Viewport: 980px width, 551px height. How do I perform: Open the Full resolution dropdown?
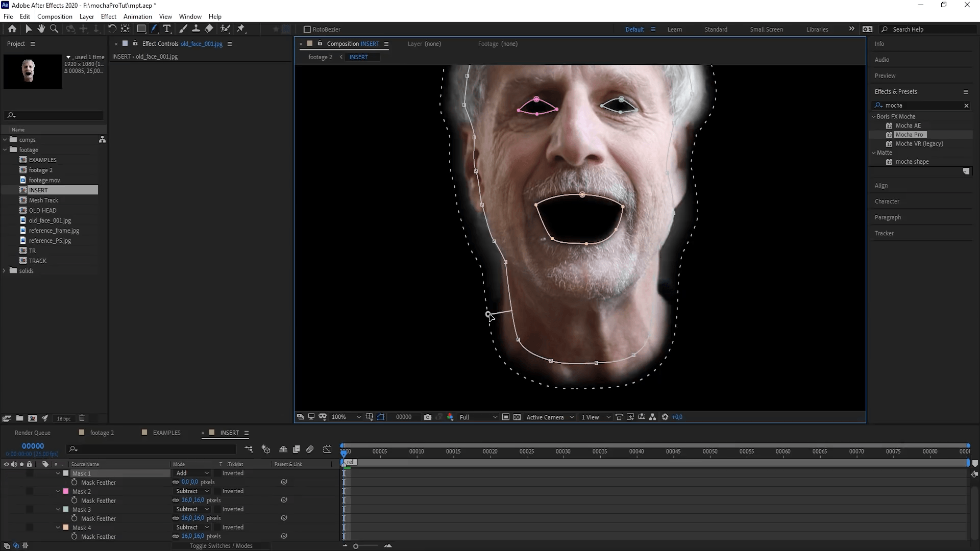click(x=478, y=417)
